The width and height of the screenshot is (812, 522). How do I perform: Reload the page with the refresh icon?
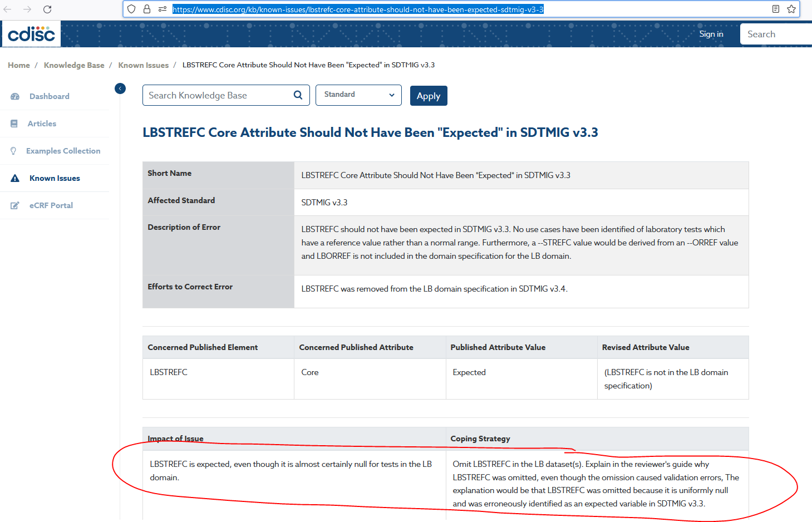click(x=47, y=9)
